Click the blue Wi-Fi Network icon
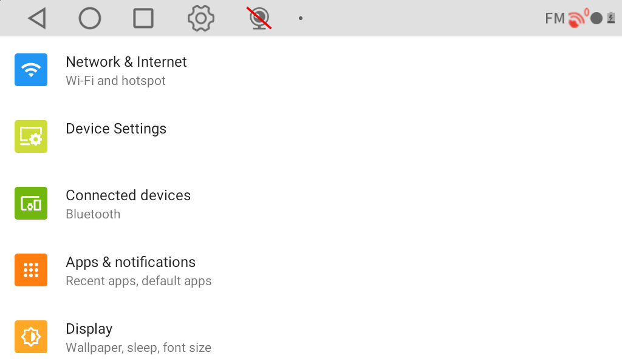 (x=31, y=70)
